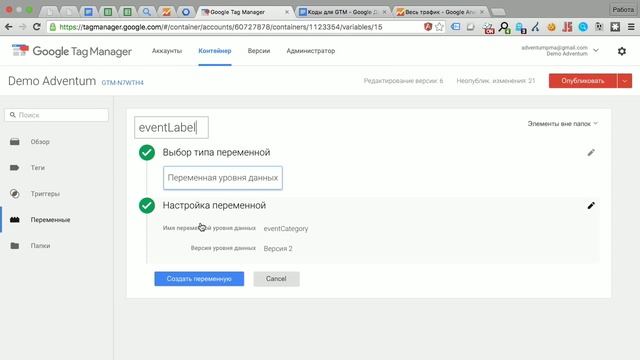The height and width of the screenshot is (360, 640).
Task: Open Администратор navigation item
Action: pyautogui.click(x=311, y=51)
